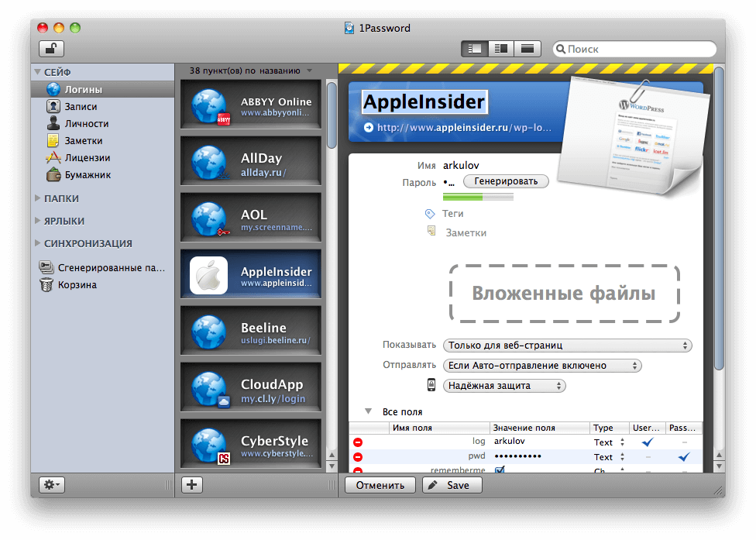Click the login list scroll down arrow
Image resolution: width=756 pixels, height=540 pixels.
coord(332,466)
